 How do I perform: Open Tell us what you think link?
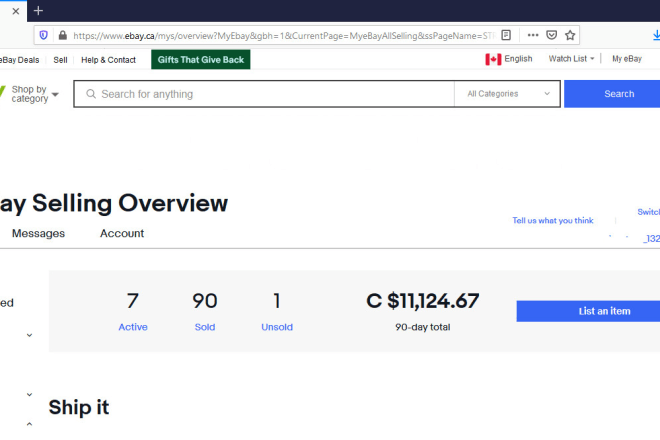click(x=553, y=220)
